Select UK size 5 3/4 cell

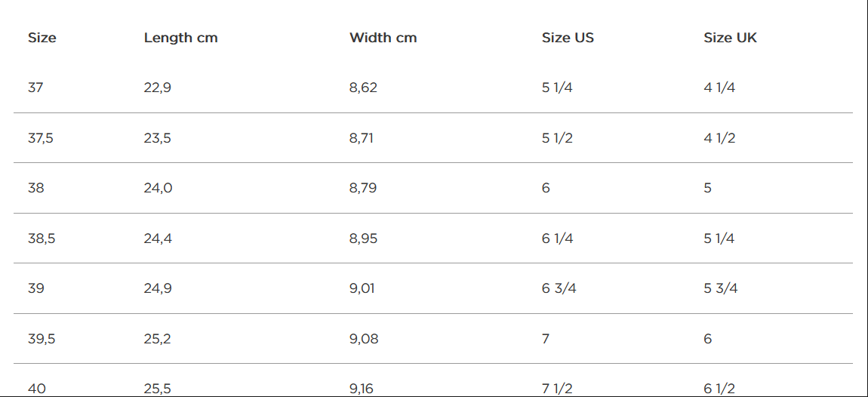[x=721, y=288]
